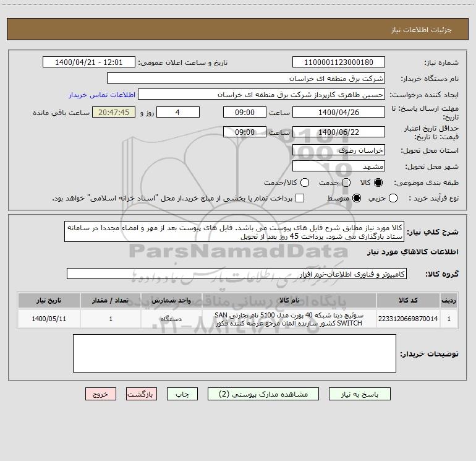Click buyer organization name field
This screenshot has width=476, height=461.
tap(246, 78)
